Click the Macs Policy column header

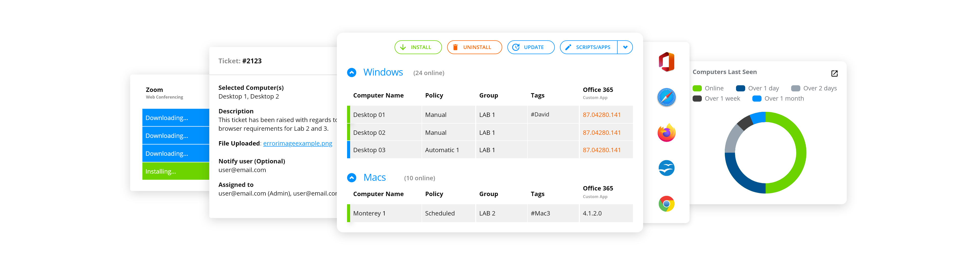coord(434,194)
